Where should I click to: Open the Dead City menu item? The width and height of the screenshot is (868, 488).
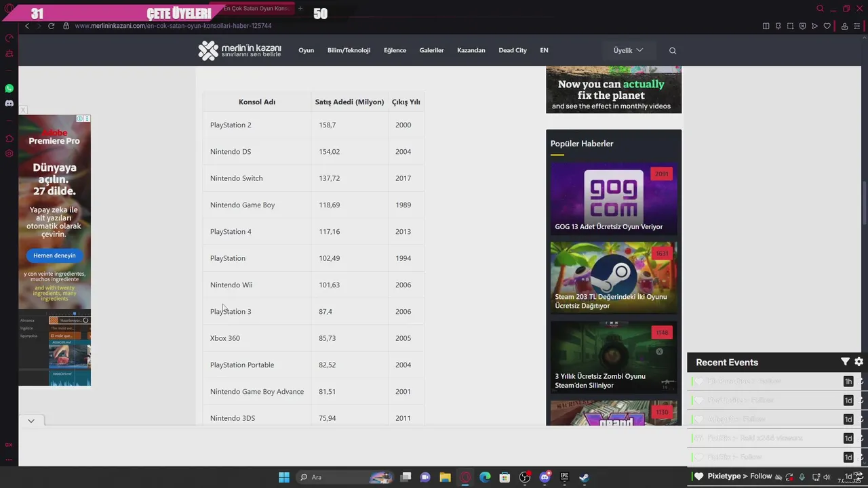click(x=513, y=50)
